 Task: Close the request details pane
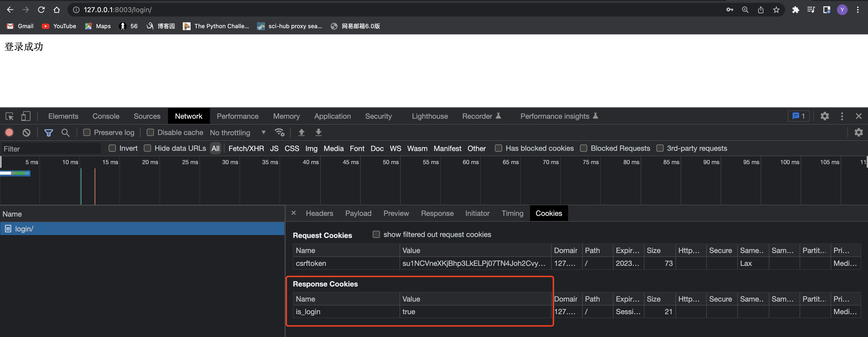[293, 213]
